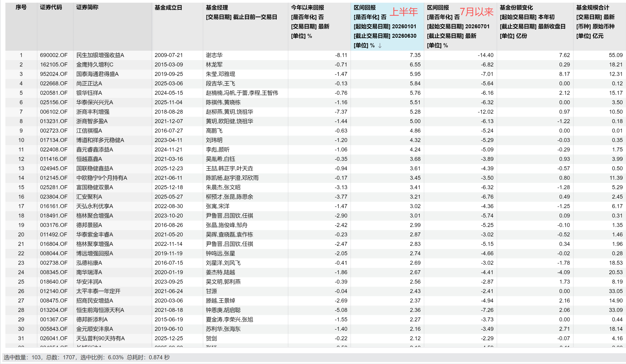The width and height of the screenshot is (626, 364).
Task: Select fund name 德邦景颐A
Action: click(x=89, y=225)
